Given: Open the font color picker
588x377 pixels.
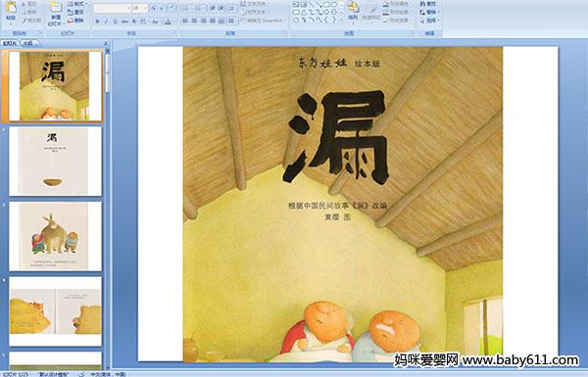Looking at the screenshot, I should pyautogui.click(x=169, y=22).
